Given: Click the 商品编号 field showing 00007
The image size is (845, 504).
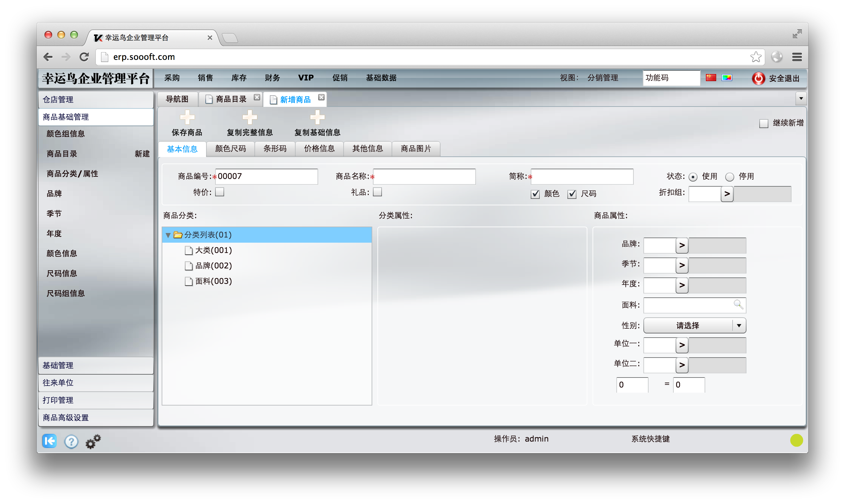Looking at the screenshot, I should point(266,177).
